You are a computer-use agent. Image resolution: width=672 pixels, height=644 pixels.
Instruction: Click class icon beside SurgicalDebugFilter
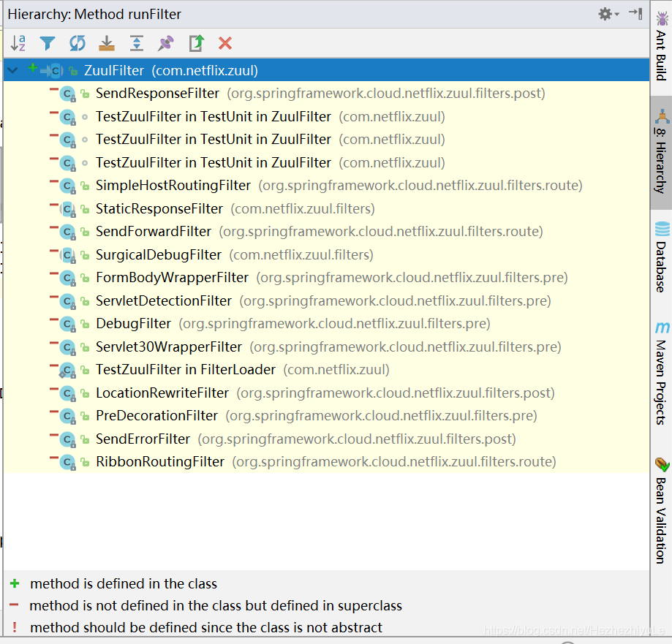(x=68, y=255)
